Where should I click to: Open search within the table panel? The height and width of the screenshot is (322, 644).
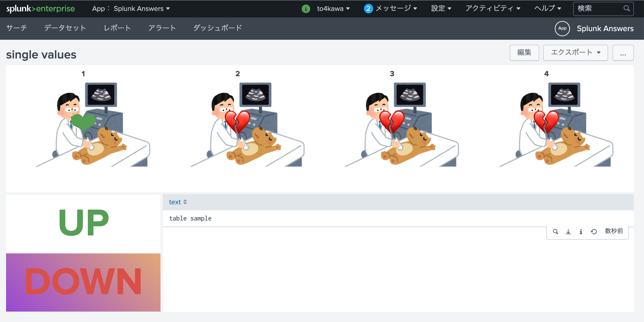[x=556, y=231]
